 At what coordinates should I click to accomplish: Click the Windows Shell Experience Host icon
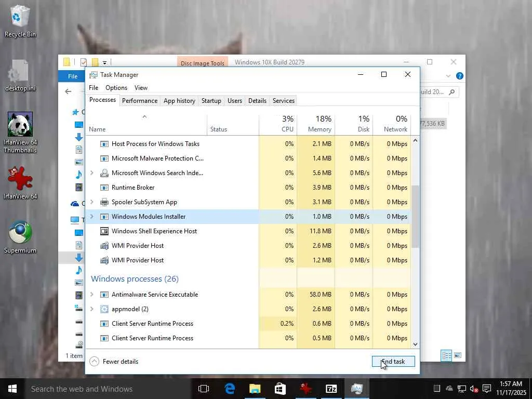(x=104, y=231)
